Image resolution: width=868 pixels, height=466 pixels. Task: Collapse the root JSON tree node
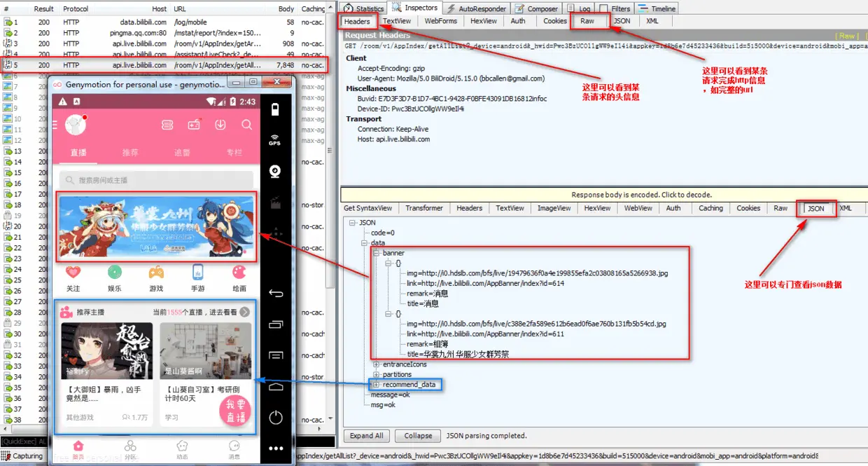coord(352,223)
